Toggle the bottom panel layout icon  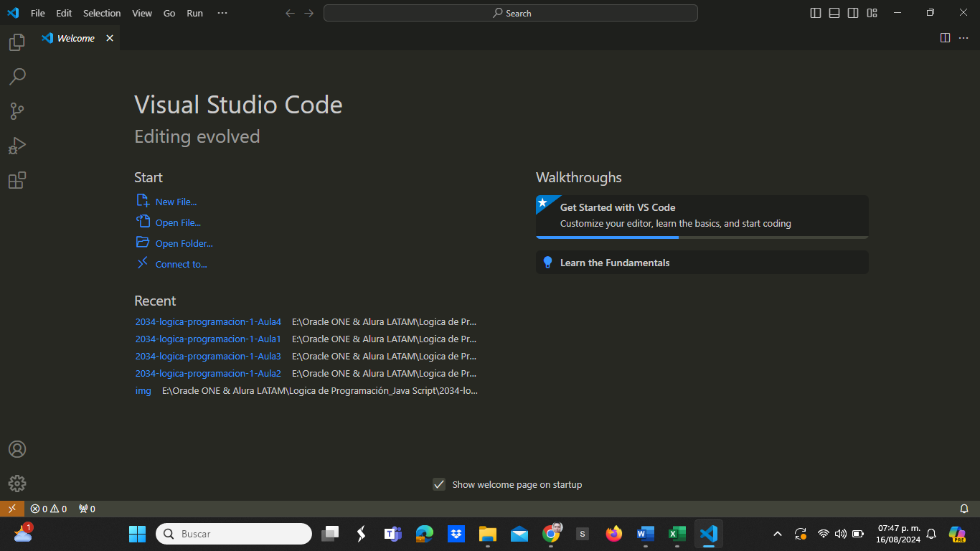(834, 13)
